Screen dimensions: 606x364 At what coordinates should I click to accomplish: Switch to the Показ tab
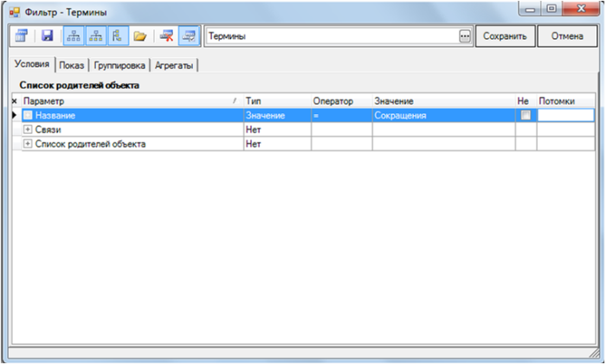[x=72, y=66]
